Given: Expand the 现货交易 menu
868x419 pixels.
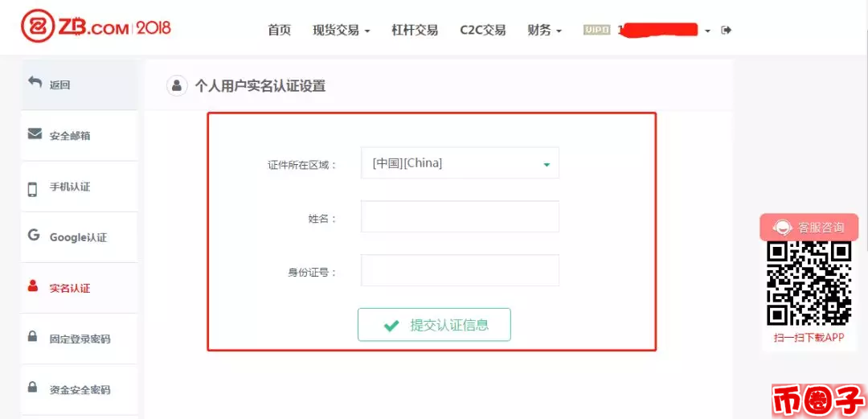Looking at the screenshot, I should (x=341, y=31).
